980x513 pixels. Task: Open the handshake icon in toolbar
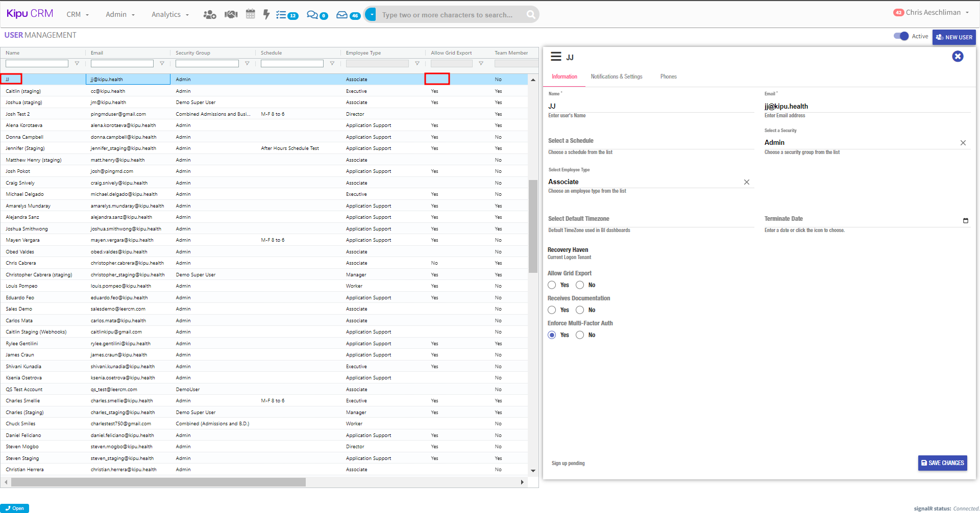231,15
